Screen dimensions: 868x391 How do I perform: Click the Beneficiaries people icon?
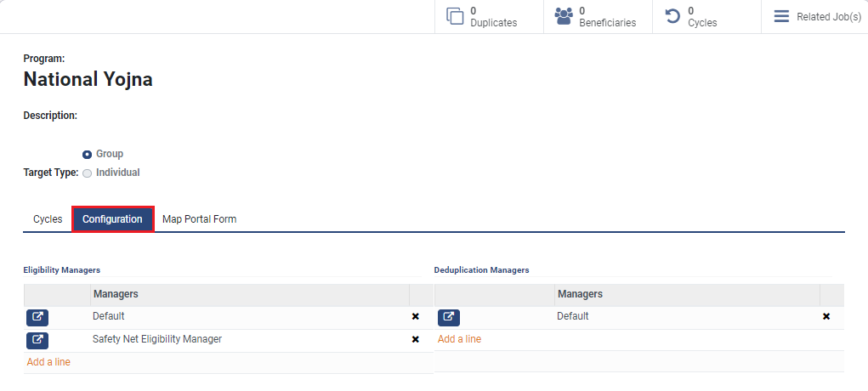tap(564, 16)
